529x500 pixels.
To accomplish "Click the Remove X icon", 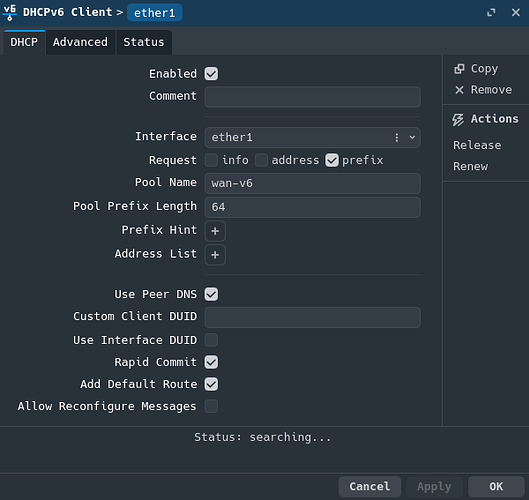I will [459, 90].
